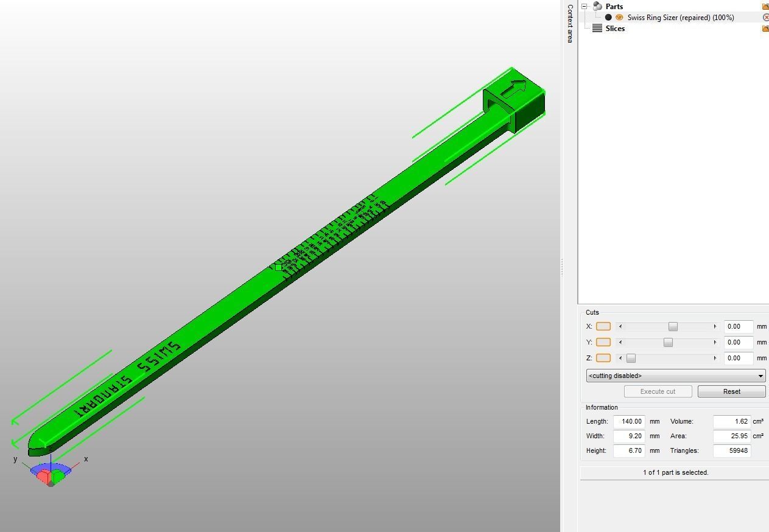The height and width of the screenshot is (532, 769).
Task: Click the Width value 9.20
Action: [629, 436]
